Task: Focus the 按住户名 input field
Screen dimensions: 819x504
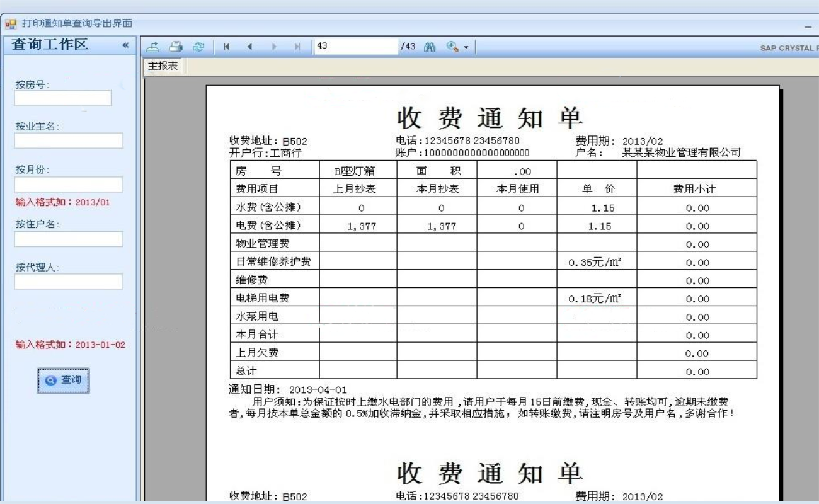Action: (69, 239)
